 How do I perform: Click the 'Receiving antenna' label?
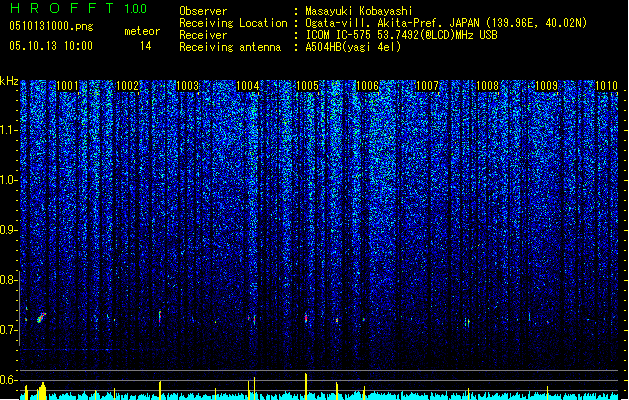pyautogui.click(x=230, y=47)
